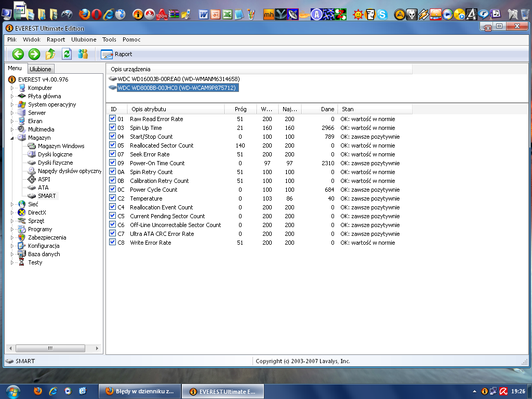The width and height of the screenshot is (532, 399).
Task: Expand the Ekran tree node
Action: 12,121
